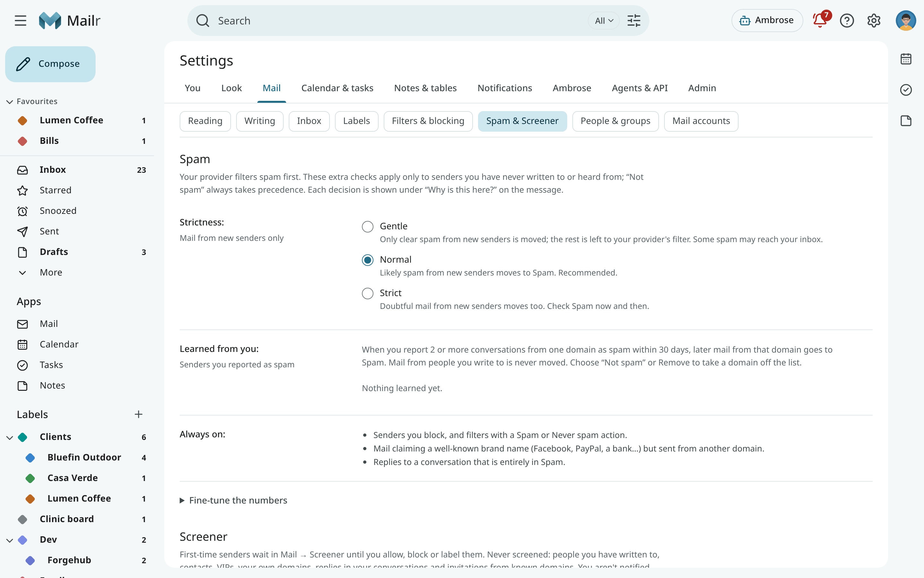Open the People & groups section
Image resolution: width=924 pixels, height=578 pixels.
[615, 121]
